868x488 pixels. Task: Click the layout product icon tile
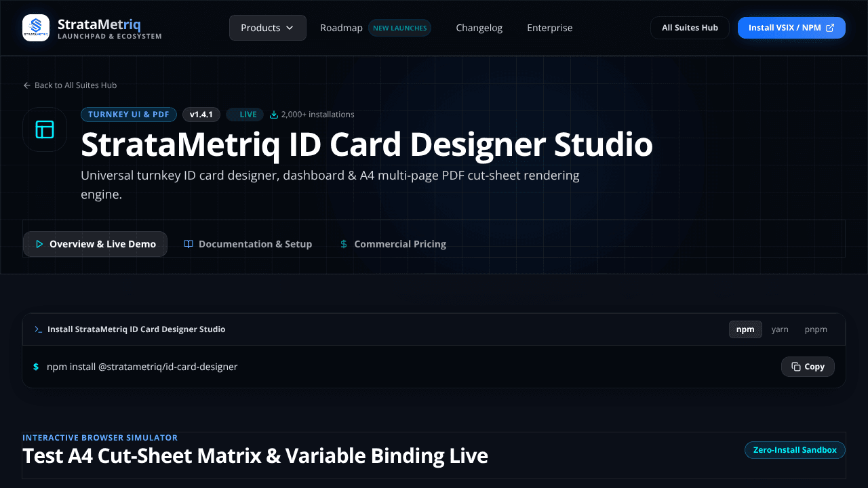tap(45, 129)
